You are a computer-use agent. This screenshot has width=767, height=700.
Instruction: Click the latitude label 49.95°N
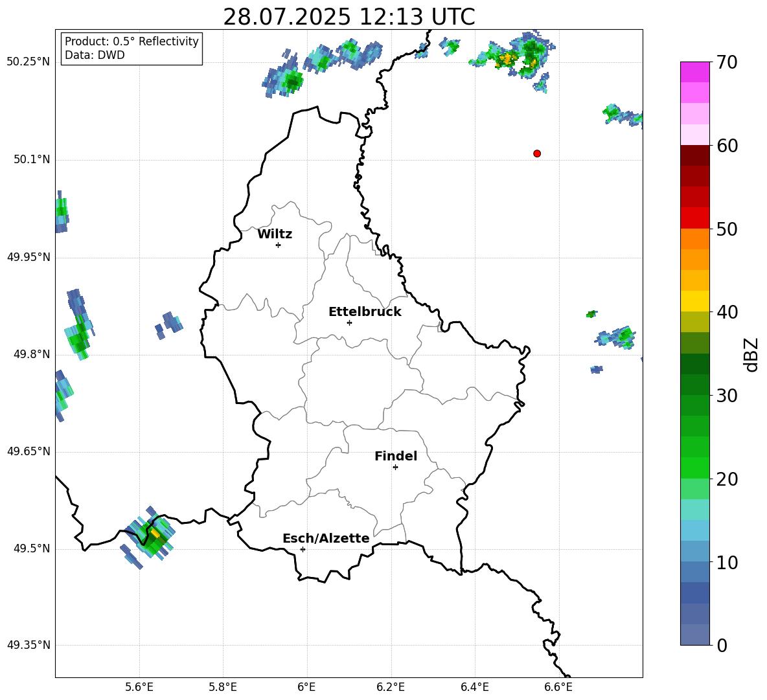(x=29, y=257)
